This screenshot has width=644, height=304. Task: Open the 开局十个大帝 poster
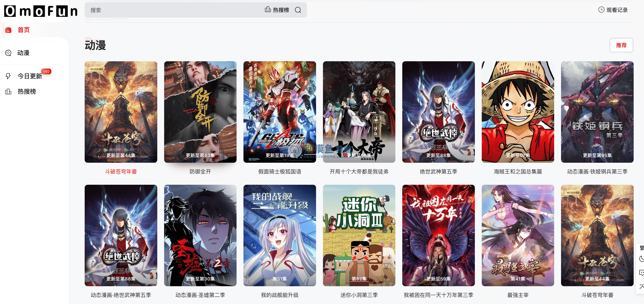(x=359, y=112)
